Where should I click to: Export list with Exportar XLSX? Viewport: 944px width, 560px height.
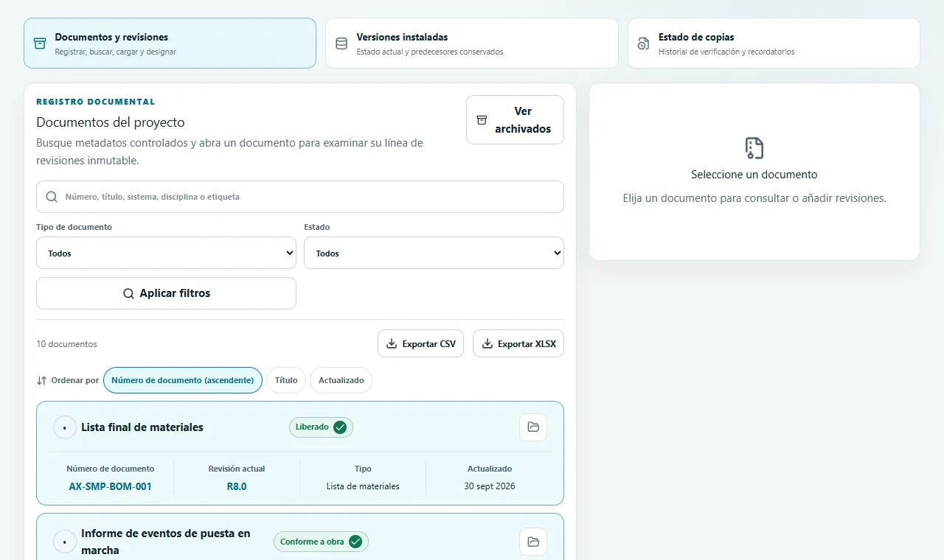[x=518, y=343]
